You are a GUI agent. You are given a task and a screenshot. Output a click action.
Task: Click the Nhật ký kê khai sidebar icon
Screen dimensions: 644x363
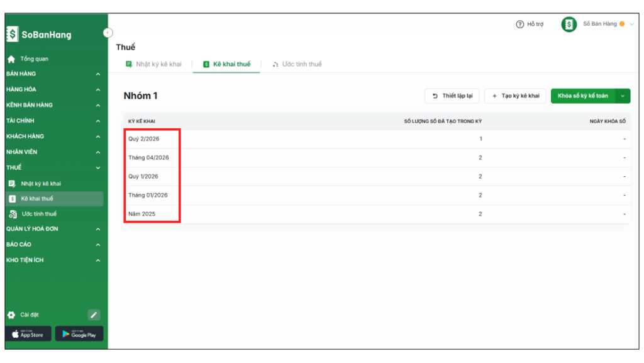point(12,184)
